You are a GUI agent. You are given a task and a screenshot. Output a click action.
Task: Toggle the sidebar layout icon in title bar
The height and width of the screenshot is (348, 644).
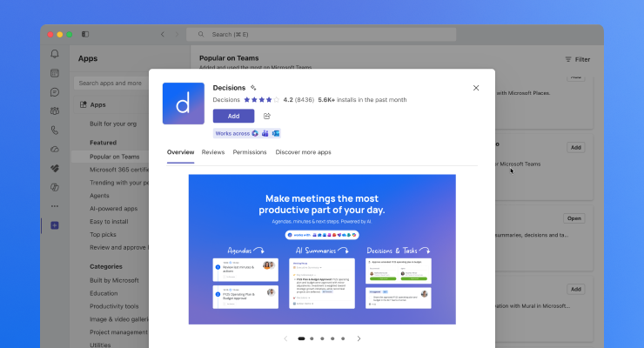tap(85, 34)
